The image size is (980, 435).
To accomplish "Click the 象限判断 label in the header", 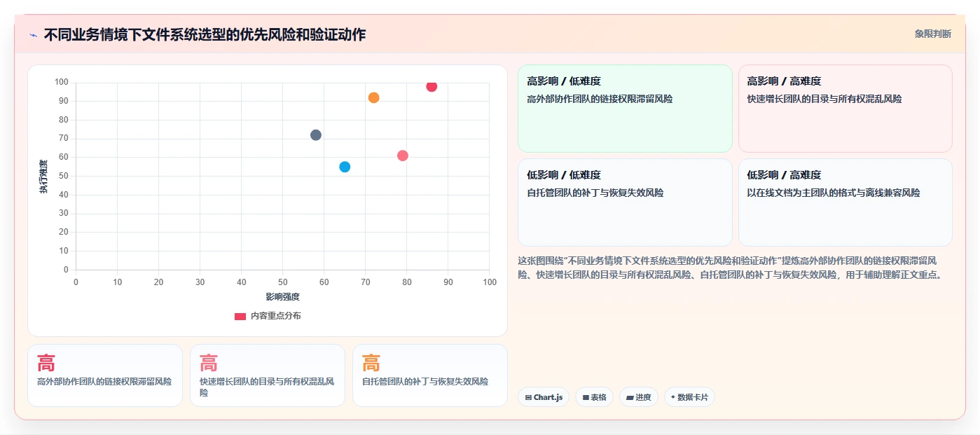I will click(x=932, y=34).
